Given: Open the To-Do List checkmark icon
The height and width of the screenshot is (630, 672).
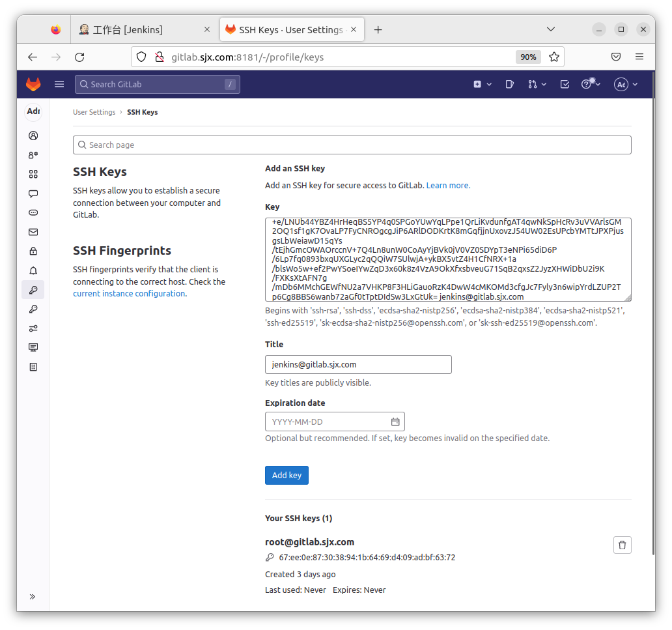Looking at the screenshot, I should (565, 84).
